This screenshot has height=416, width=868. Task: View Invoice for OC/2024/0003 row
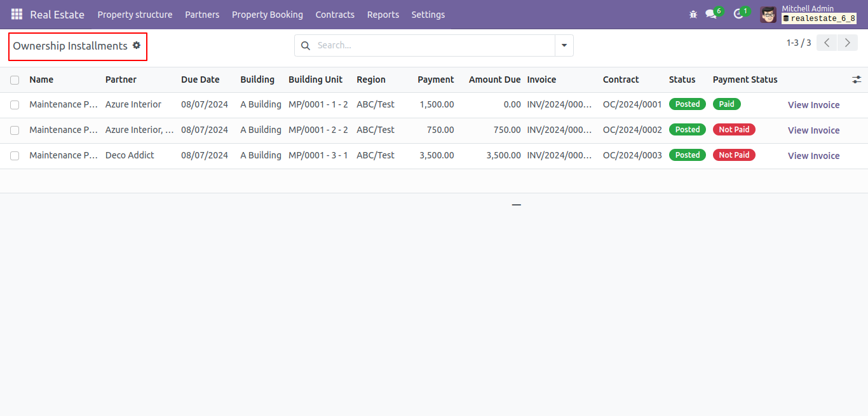tap(813, 156)
